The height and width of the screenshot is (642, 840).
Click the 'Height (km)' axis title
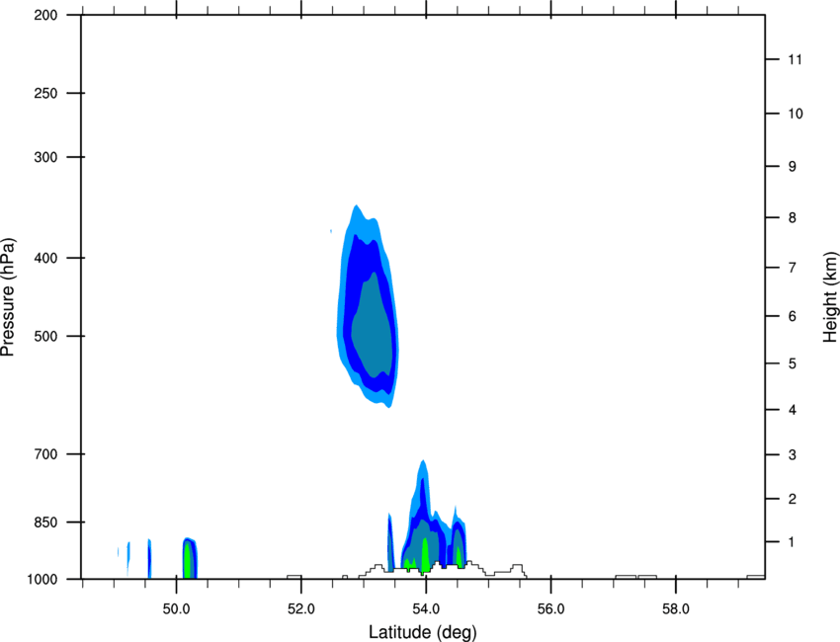click(x=830, y=297)
